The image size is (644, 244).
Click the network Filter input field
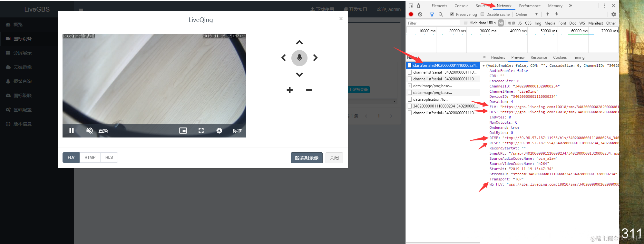point(434,23)
